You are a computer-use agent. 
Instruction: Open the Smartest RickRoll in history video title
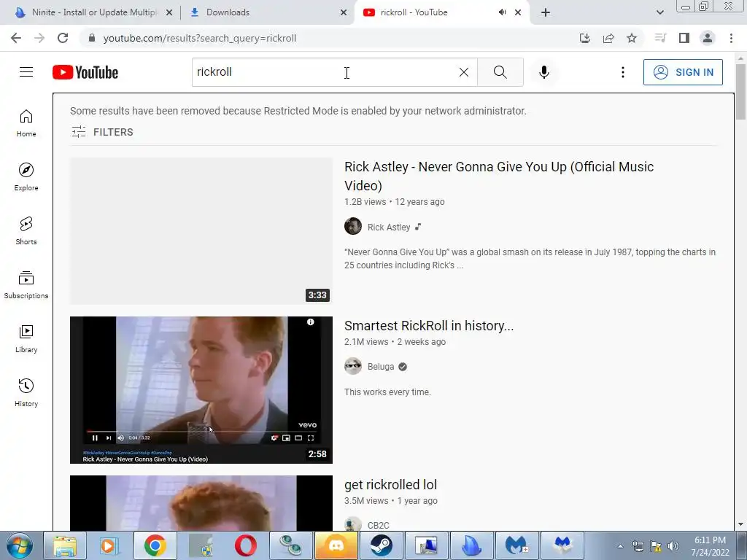pos(429,326)
